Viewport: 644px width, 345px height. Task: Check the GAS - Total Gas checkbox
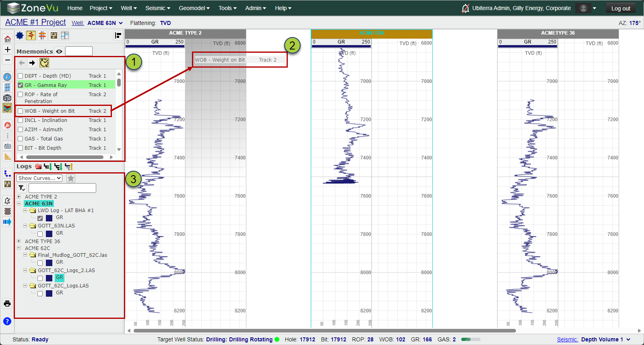(x=21, y=139)
